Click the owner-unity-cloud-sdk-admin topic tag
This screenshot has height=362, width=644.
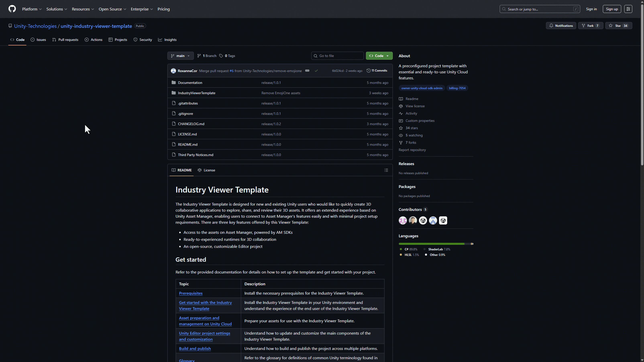tap(422, 88)
